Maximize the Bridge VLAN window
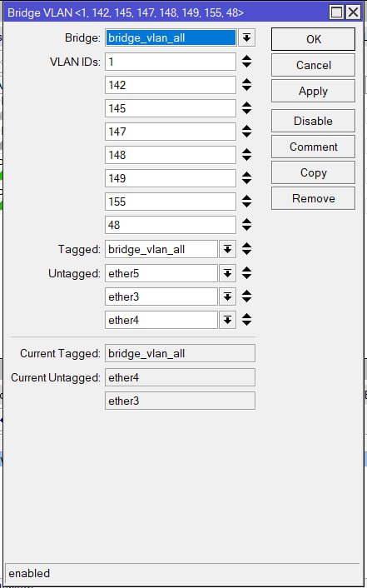Screen dimensions: 367x588 (337, 12)
